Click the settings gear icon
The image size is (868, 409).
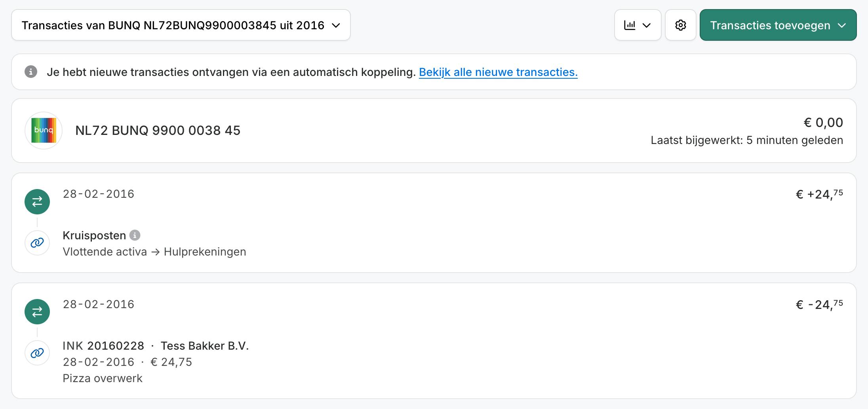(681, 25)
